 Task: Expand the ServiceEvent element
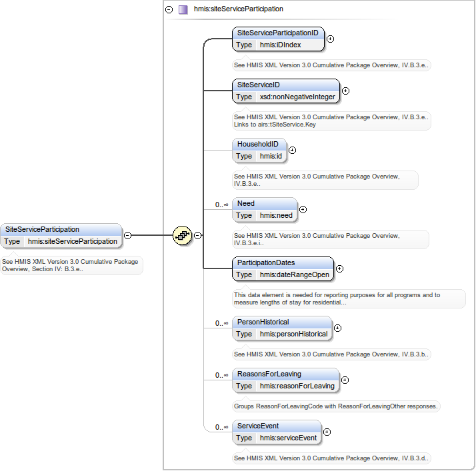[x=327, y=432]
